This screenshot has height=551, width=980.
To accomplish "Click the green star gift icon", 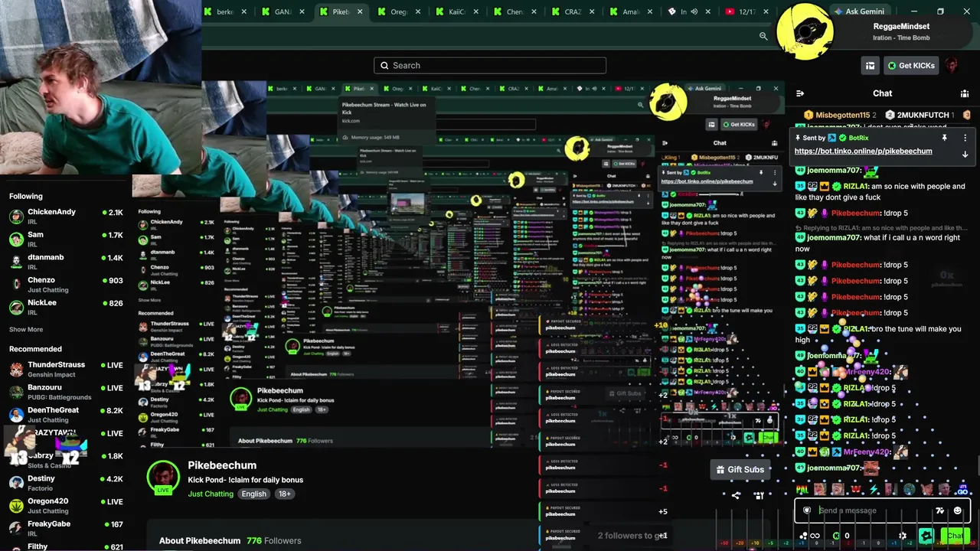I will click(926, 536).
